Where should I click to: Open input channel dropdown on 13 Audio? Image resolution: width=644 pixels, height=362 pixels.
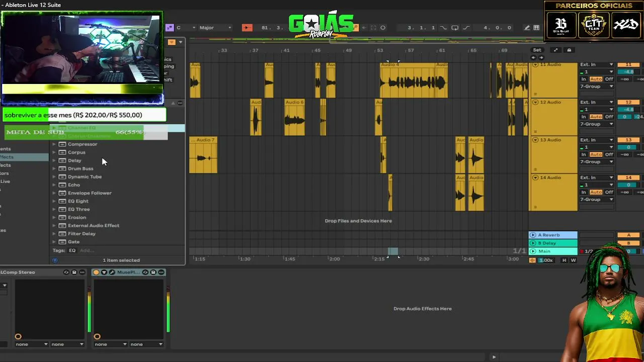point(597,147)
